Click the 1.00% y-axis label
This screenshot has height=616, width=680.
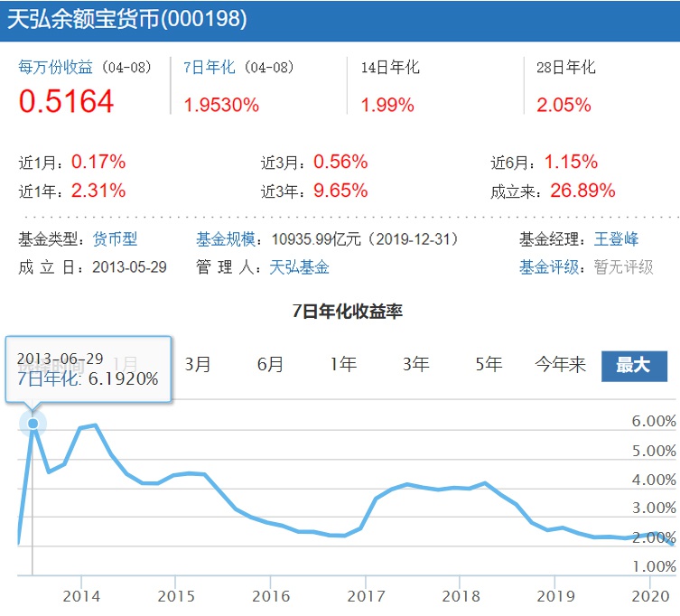(x=654, y=566)
